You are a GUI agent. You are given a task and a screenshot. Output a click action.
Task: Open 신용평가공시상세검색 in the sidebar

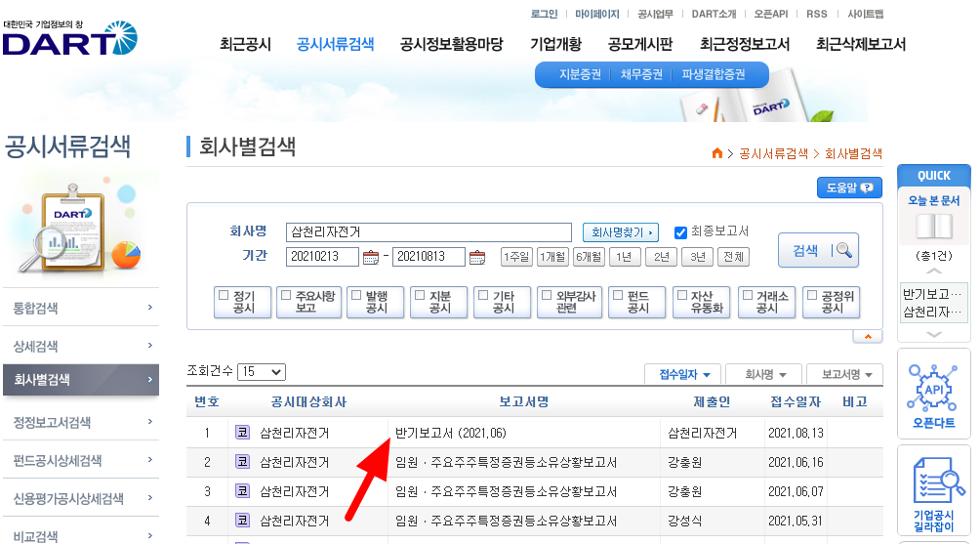point(81,498)
